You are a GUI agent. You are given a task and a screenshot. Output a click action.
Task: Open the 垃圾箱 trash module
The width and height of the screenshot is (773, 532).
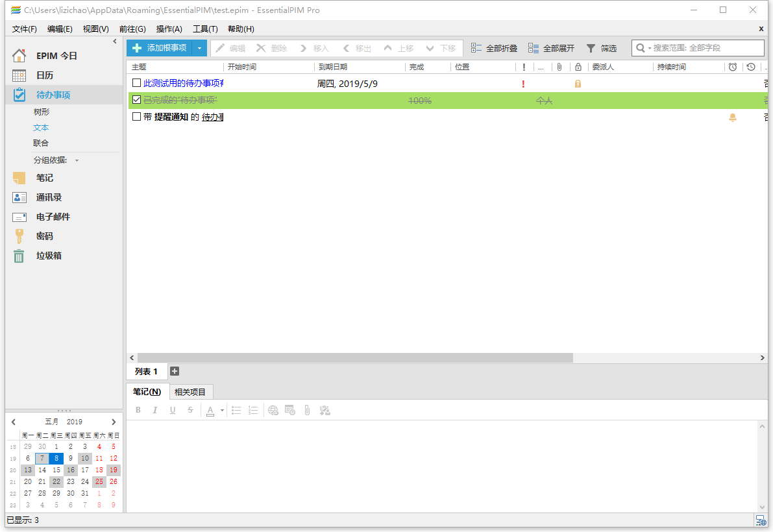pos(48,256)
